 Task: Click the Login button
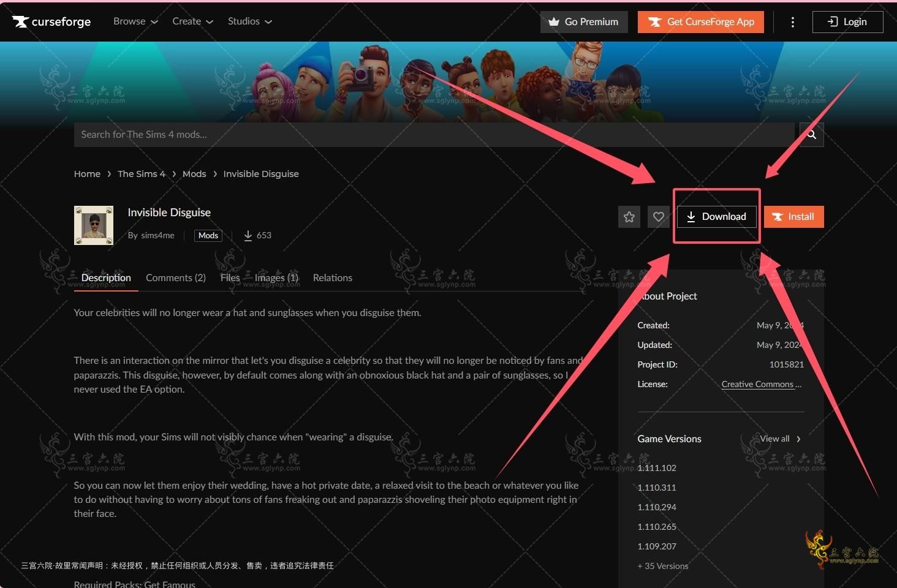847,22
